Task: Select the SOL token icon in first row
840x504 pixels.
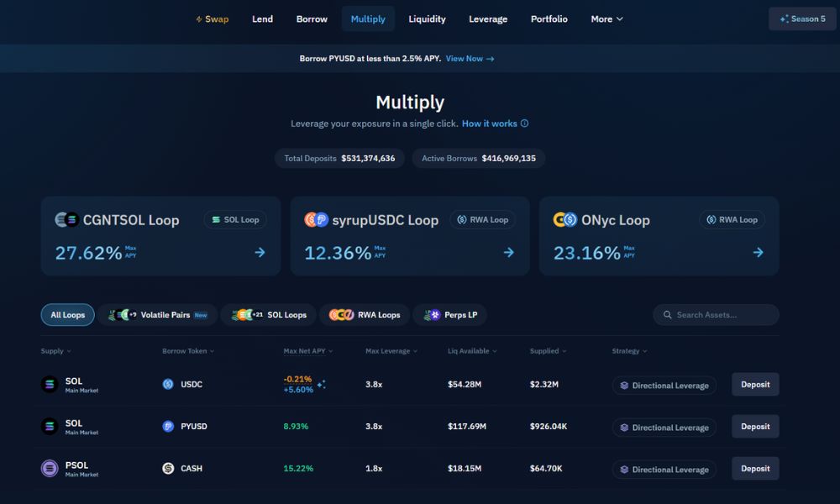Action: click(49, 384)
